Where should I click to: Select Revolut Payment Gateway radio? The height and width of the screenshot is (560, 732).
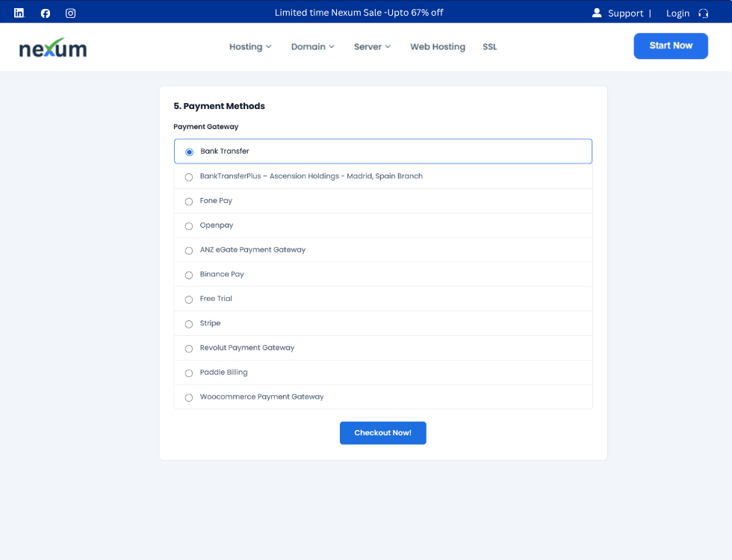click(188, 349)
